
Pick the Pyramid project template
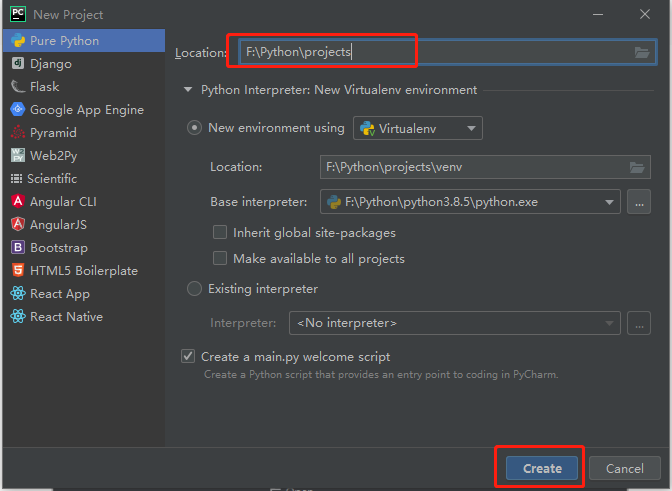(x=53, y=133)
